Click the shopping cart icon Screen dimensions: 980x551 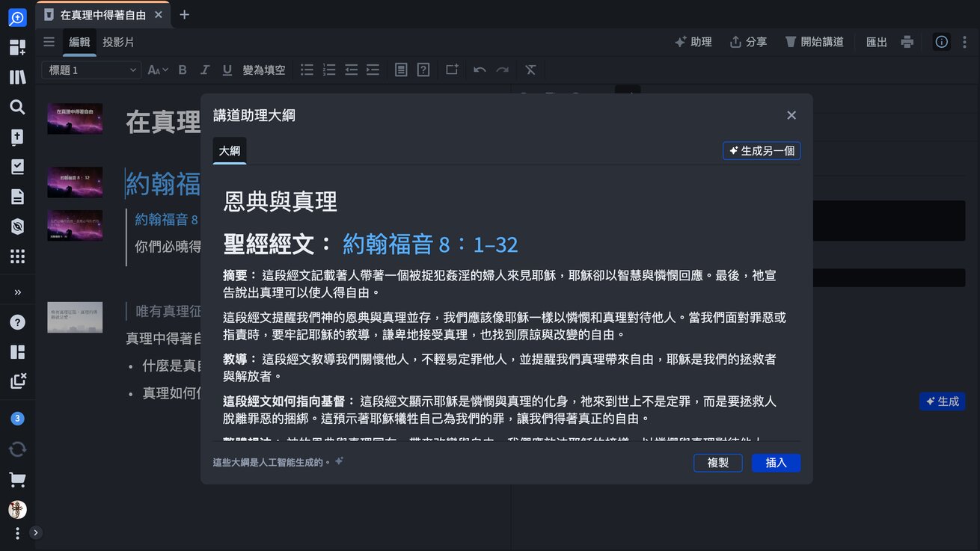tap(17, 479)
